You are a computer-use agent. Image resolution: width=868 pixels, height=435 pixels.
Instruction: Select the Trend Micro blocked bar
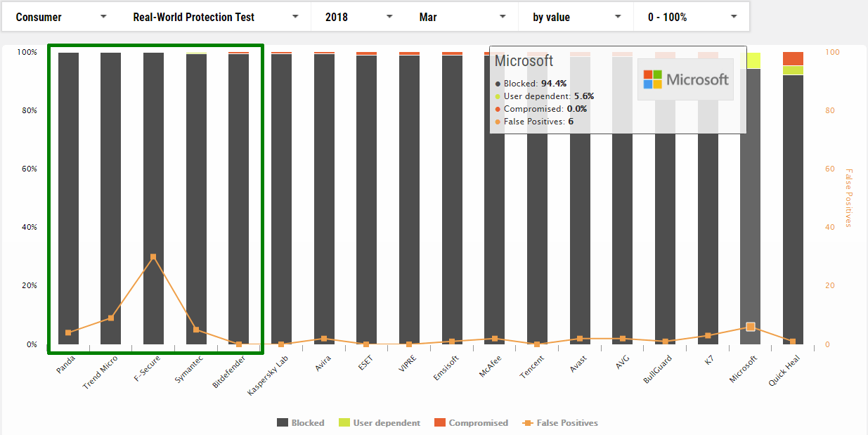110,198
